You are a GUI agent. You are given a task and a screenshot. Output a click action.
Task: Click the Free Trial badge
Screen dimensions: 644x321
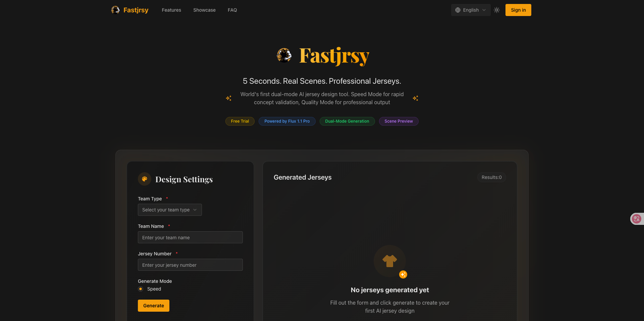[x=240, y=121]
